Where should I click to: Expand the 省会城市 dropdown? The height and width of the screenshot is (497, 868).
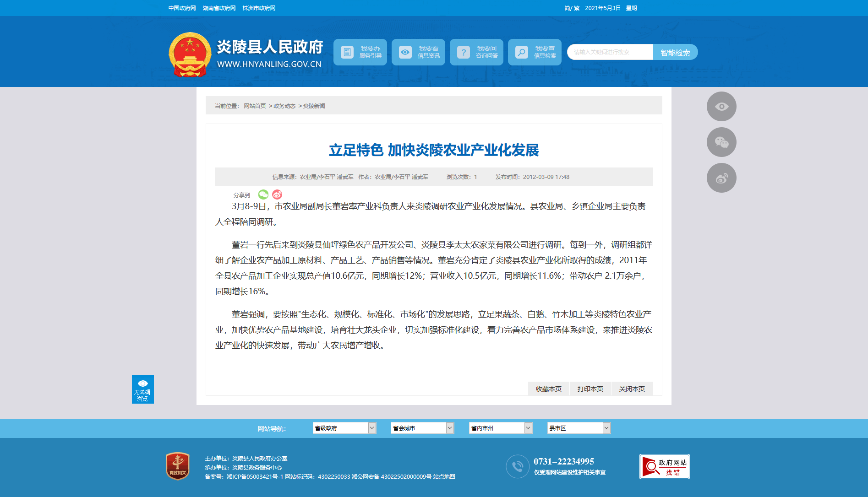click(x=422, y=428)
